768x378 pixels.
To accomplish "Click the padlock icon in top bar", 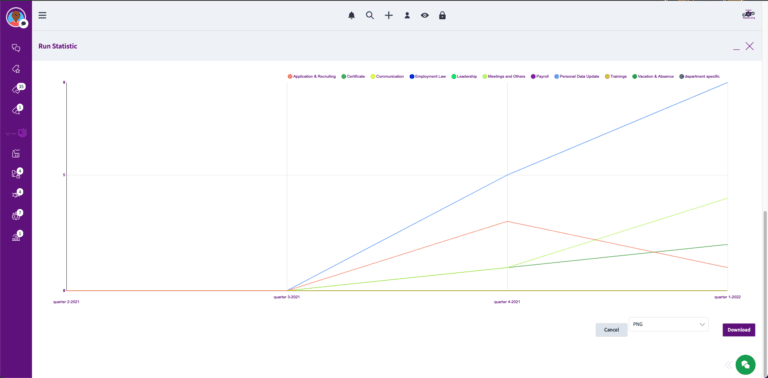I will tap(442, 16).
